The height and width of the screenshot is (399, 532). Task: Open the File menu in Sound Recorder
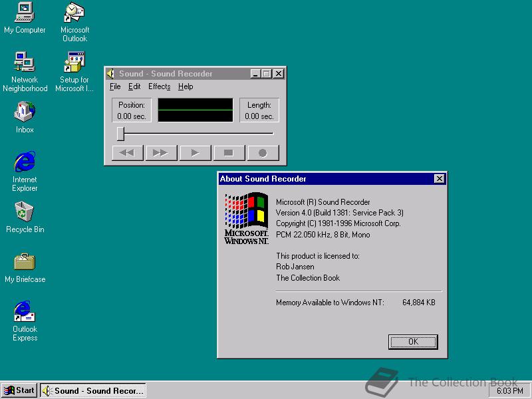pos(115,86)
